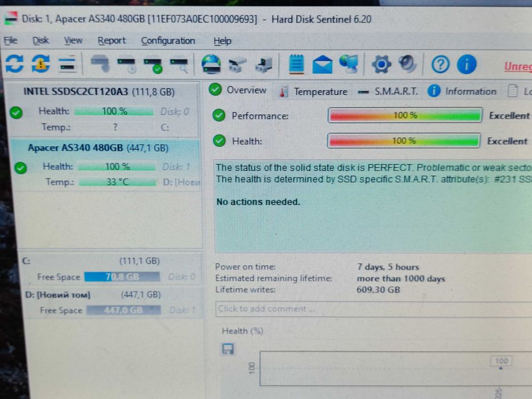The width and height of the screenshot is (532, 399).
Task: Click the C: Free Space 70.8 GB bar
Action: pyautogui.click(x=122, y=277)
